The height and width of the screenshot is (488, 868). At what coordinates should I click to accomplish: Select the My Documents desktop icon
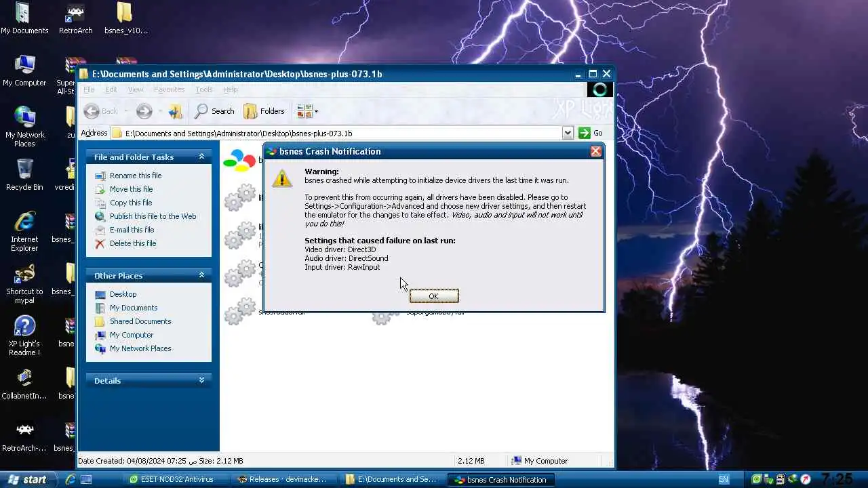(x=24, y=18)
